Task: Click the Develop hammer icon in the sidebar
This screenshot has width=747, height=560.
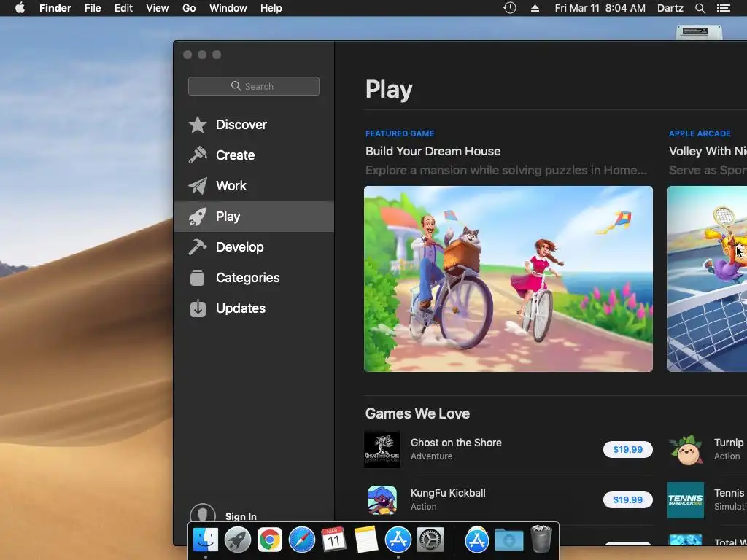Action: (198, 247)
